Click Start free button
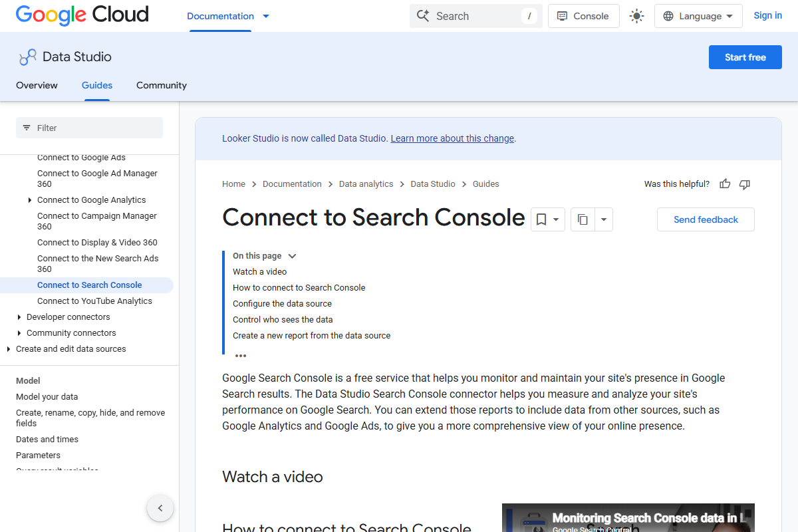Image resolution: width=798 pixels, height=532 pixels. pyautogui.click(x=745, y=57)
